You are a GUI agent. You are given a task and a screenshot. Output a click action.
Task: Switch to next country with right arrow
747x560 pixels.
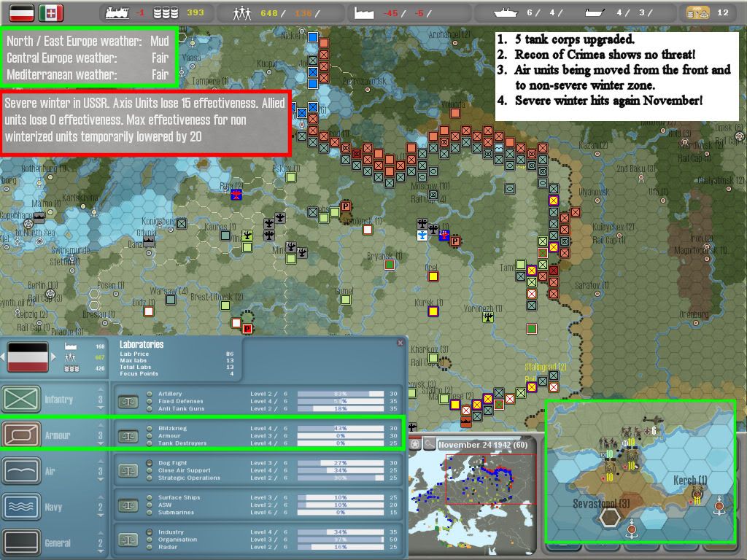coord(55,357)
